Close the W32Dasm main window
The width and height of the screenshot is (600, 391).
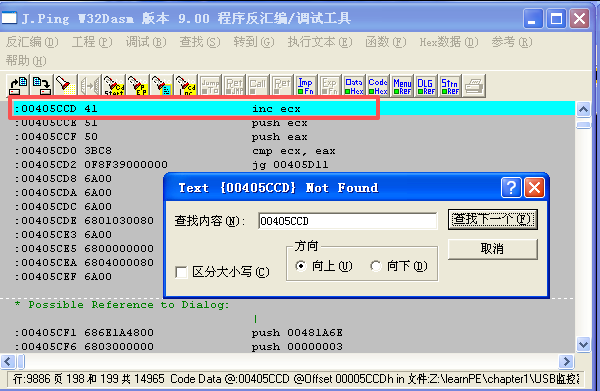pyautogui.click(x=580, y=18)
